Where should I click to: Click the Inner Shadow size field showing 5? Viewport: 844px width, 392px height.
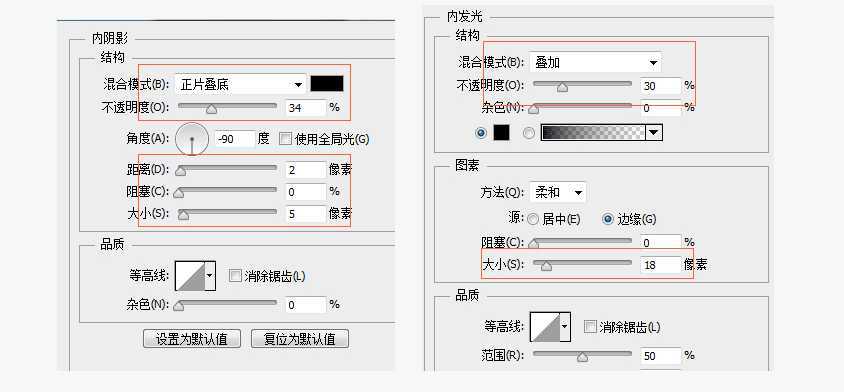tap(306, 214)
